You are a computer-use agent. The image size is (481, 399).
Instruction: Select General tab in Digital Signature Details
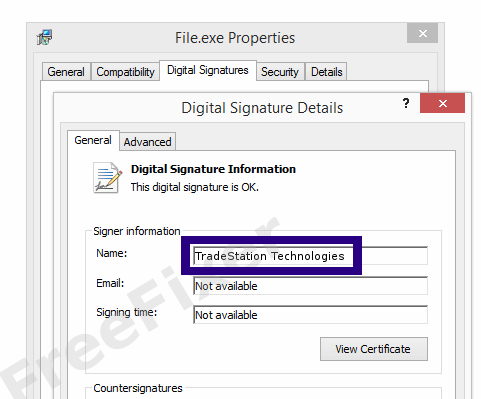(x=93, y=140)
